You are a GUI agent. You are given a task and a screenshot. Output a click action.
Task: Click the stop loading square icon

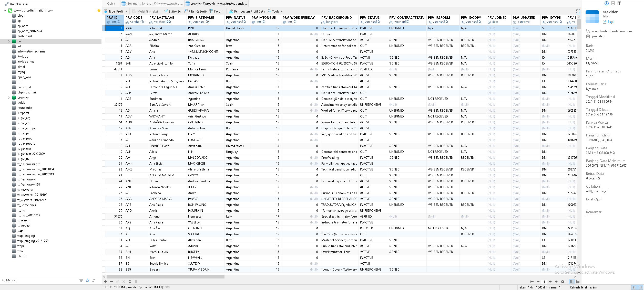[136, 282]
